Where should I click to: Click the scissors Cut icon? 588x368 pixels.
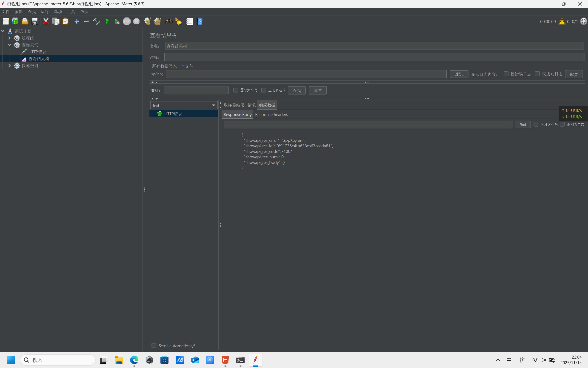point(46,21)
